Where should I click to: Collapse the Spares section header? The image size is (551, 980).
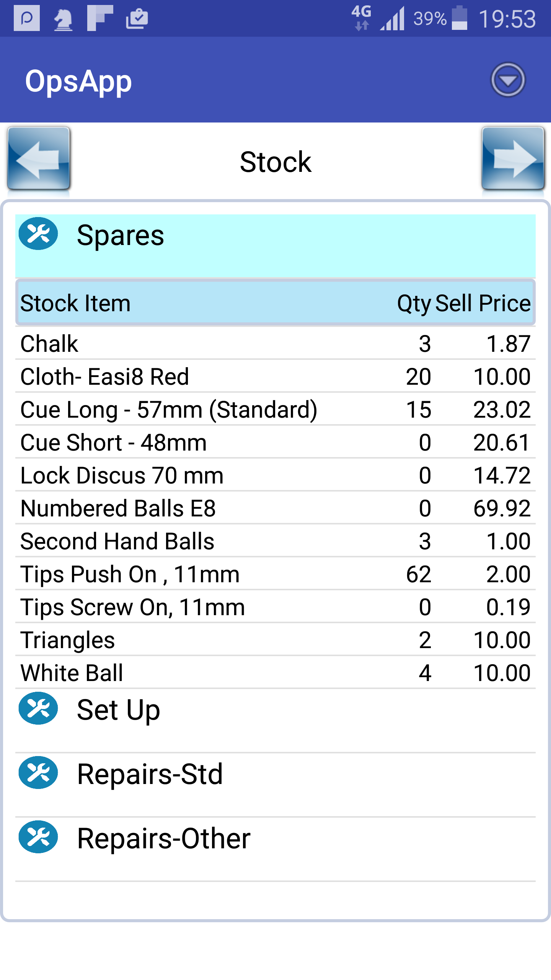pyautogui.click(x=275, y=246)
